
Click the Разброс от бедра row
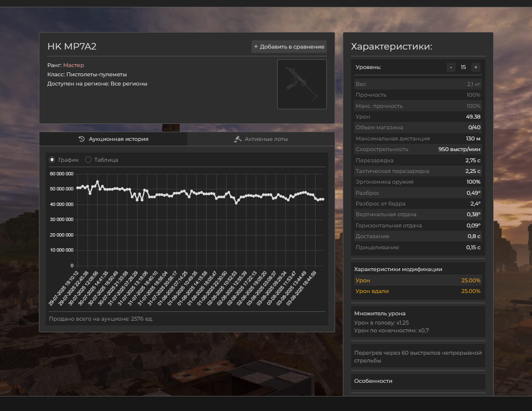pyautogui.click(x=418, y=204)
